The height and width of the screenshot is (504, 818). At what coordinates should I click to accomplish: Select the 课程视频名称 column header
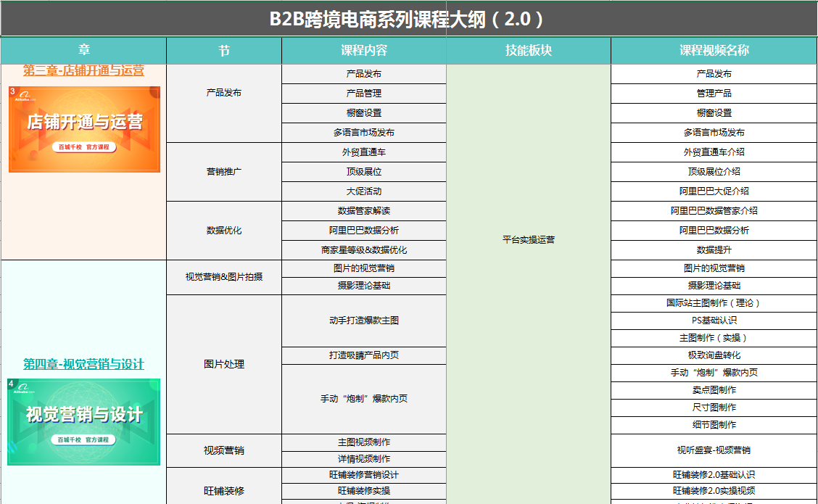coord(714,51)
